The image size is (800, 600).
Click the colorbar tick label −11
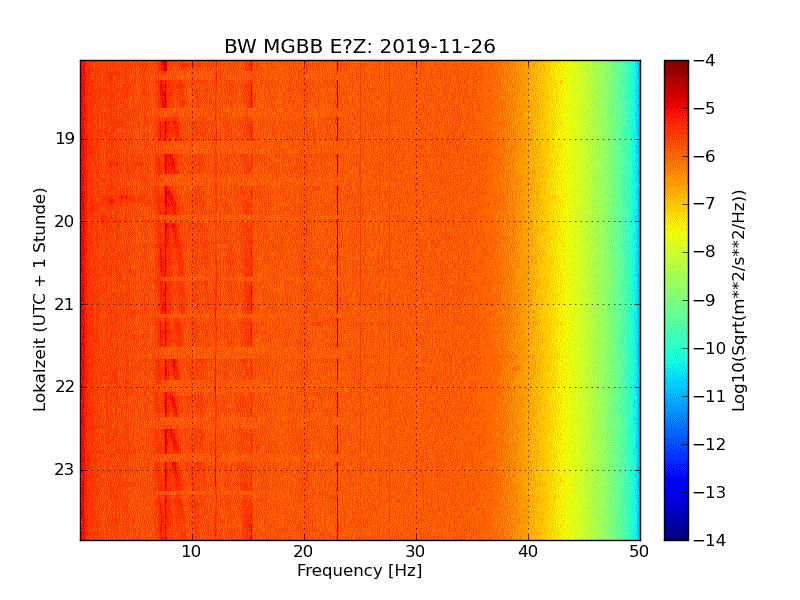pyautogui.click(x=710, y=396)
